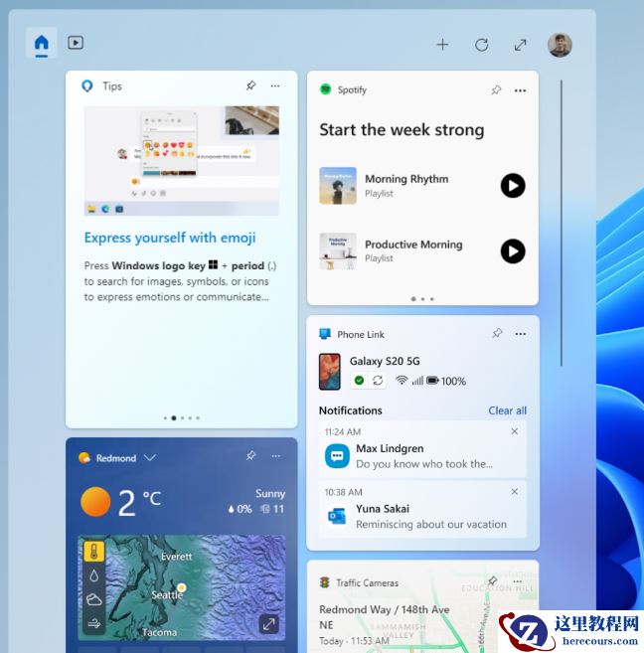Open weather widget more options
Screen dimensions: 644x653
point(275,456)
